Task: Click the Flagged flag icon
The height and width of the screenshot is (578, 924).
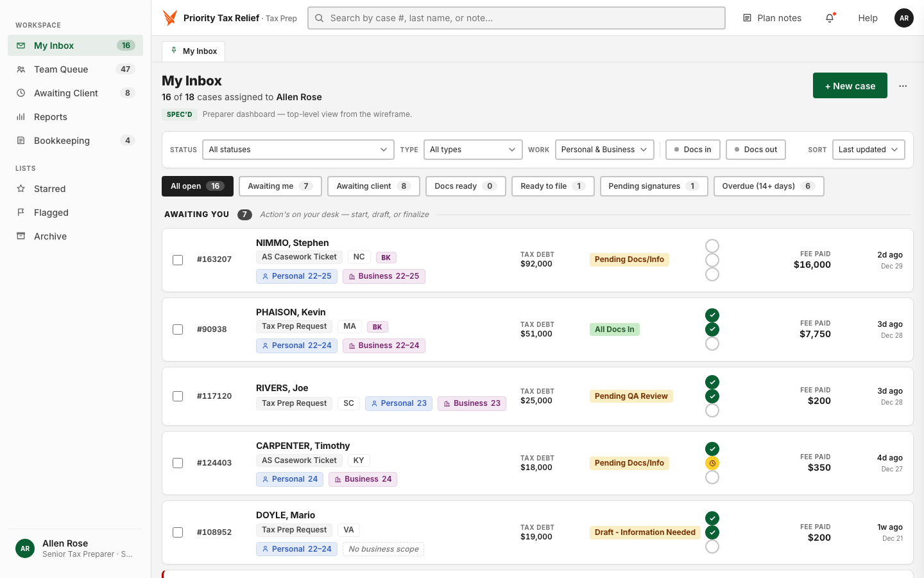Action: pos(21,213)
